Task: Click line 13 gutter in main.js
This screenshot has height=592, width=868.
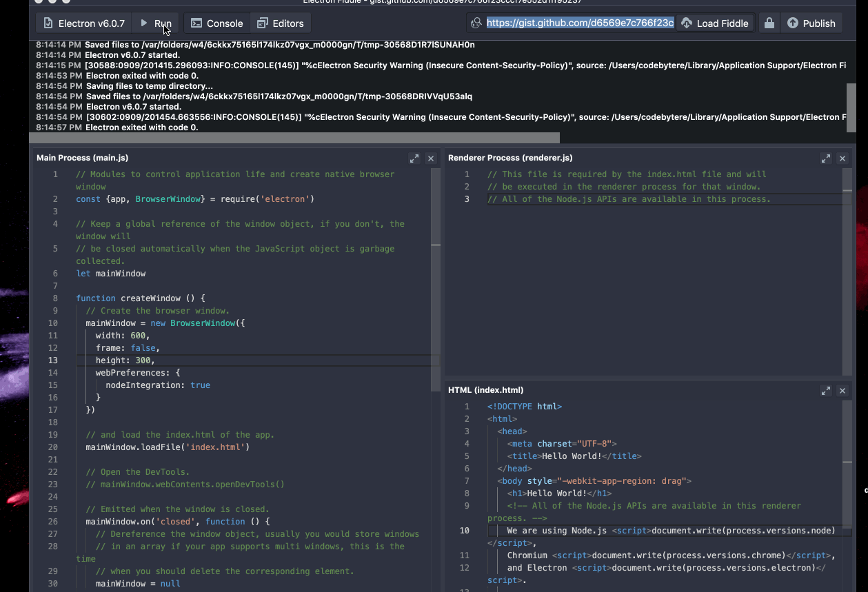Action: point(53,360)
